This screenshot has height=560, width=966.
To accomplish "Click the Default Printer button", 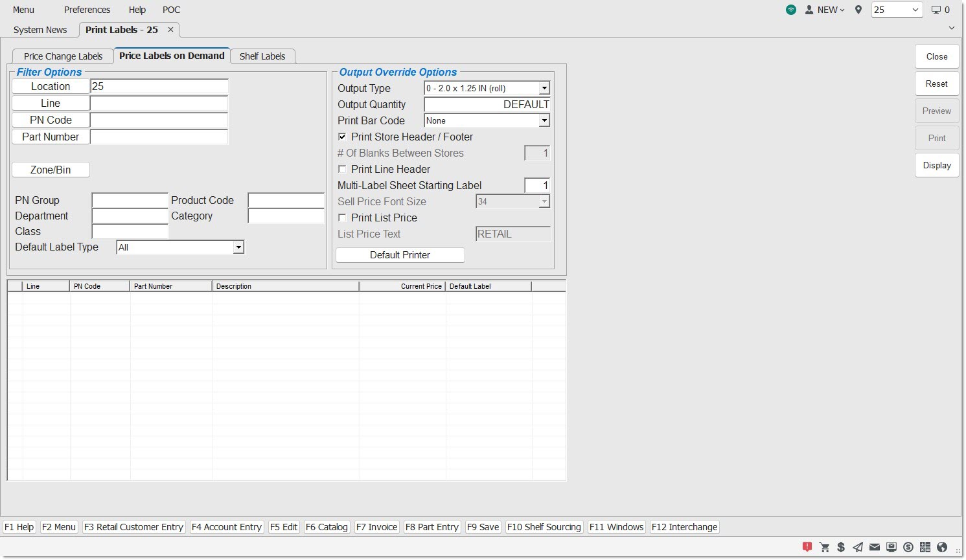I will 400,255.
